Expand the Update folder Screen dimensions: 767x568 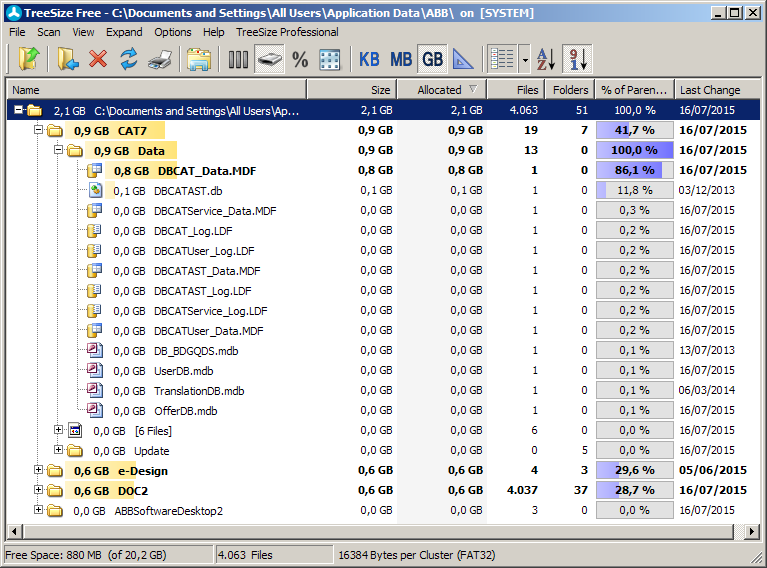(58, 450)
